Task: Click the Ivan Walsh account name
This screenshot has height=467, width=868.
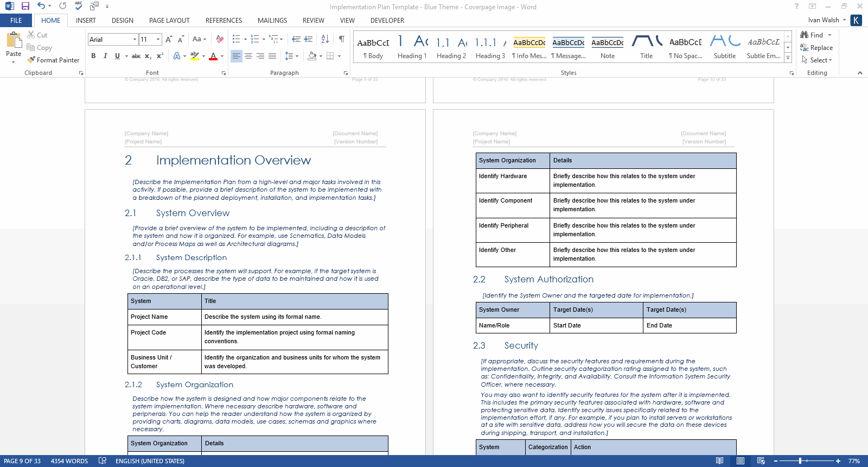Action: [824, 20]
